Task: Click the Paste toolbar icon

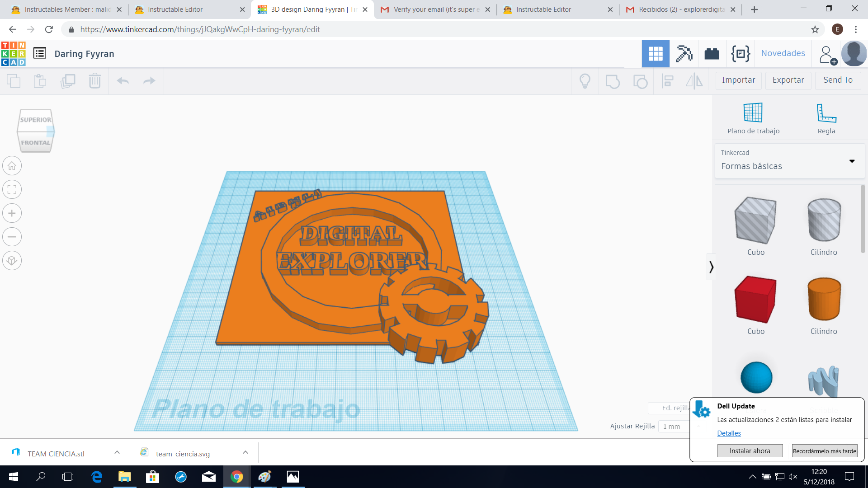Action: tap(40, 81)
